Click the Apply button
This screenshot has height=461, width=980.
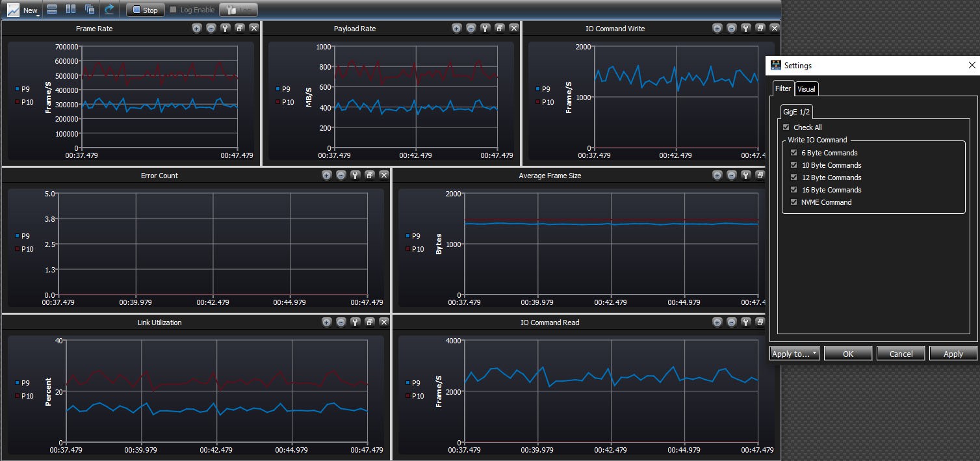pyautogui.click(x=953, y=354)
